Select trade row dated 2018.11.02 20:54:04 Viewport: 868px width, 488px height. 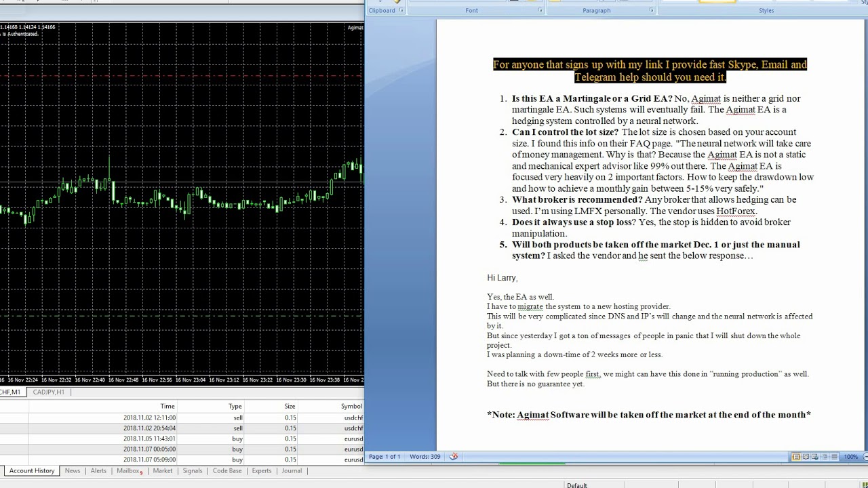point(182,428)
